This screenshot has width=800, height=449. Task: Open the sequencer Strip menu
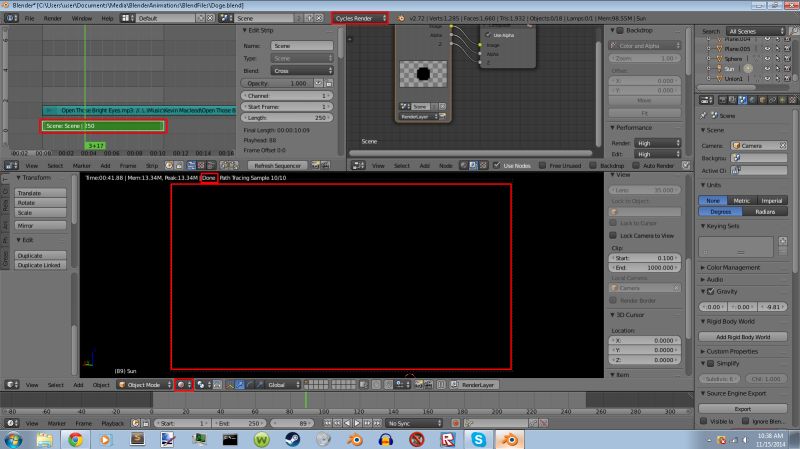[x=152, y=166]
